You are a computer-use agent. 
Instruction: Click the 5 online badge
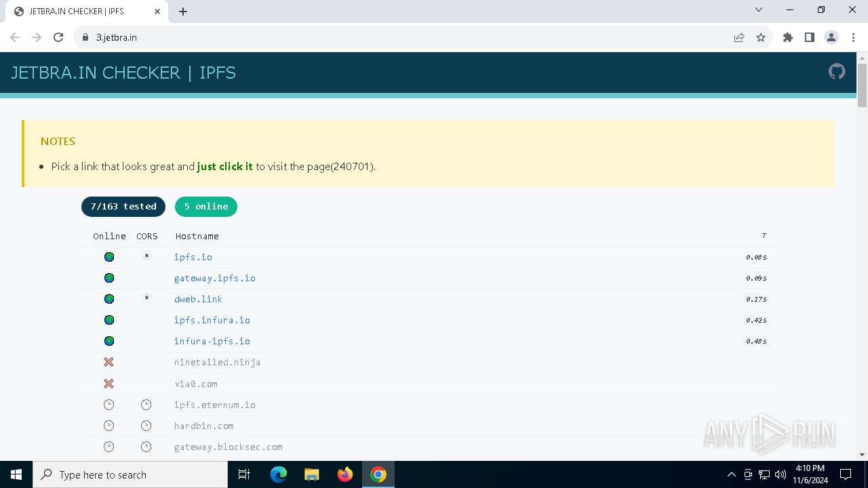(x=206, y=207)
